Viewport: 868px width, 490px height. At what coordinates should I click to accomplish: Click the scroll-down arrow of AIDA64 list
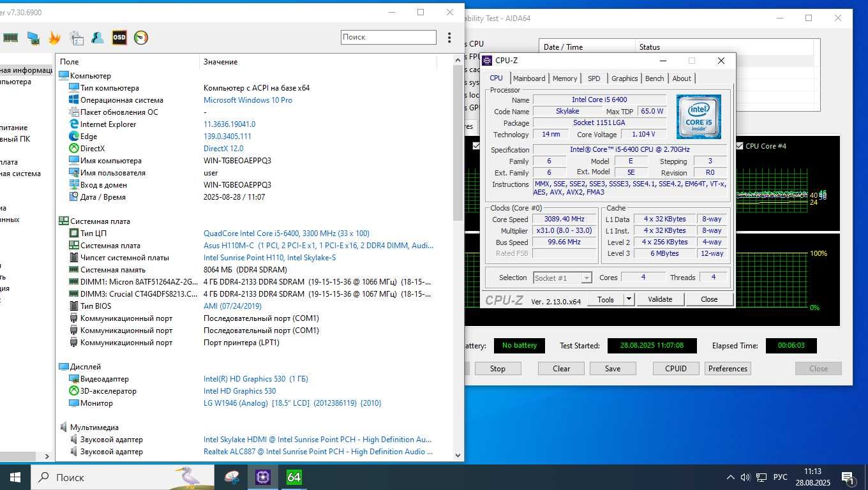click(x=458, y=456)
